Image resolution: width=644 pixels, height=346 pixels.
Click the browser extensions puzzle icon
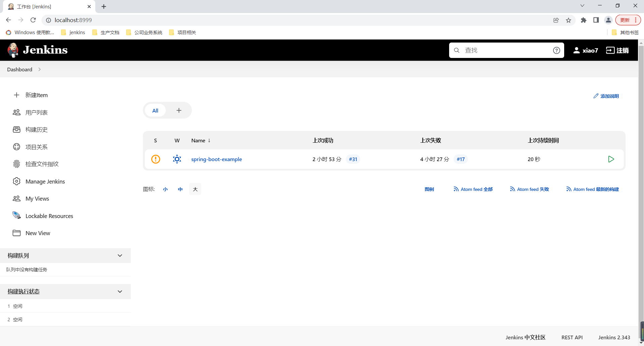click(584, 20)
